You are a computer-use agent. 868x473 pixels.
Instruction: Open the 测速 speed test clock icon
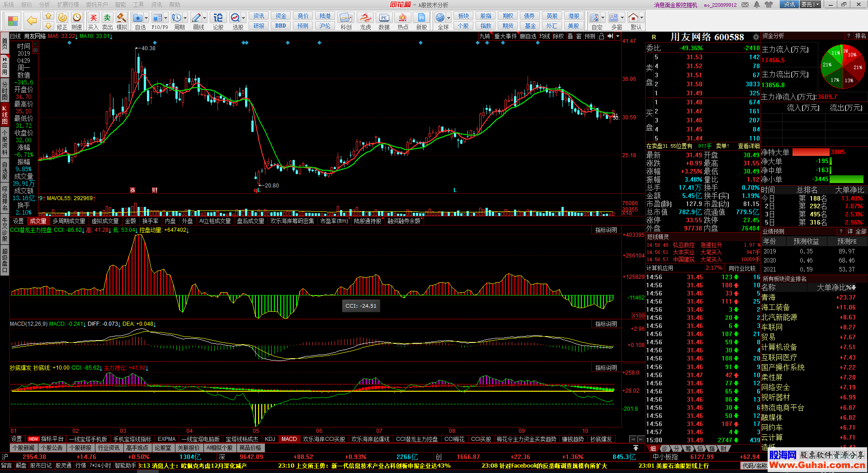coord(77,21)
